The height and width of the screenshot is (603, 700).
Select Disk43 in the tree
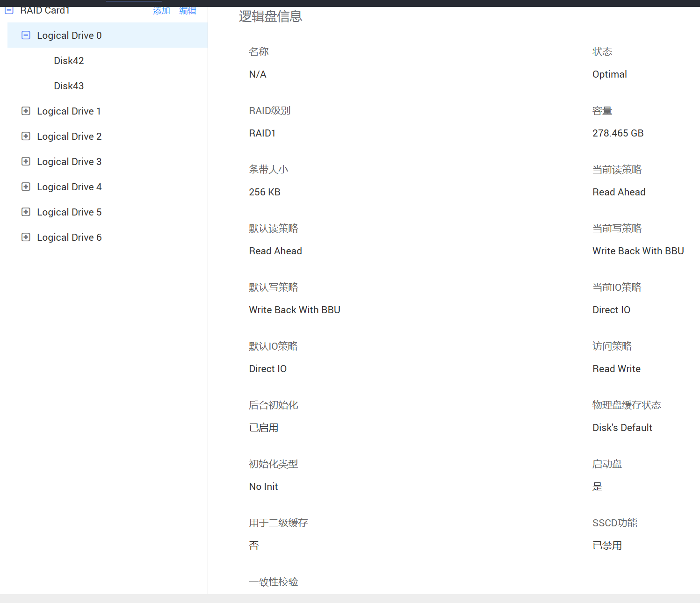coord(69,86)
